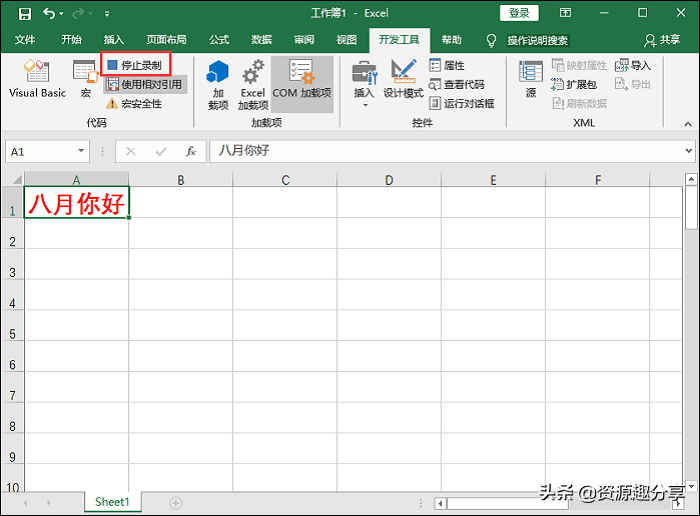Screen dimensions: 700x516
Task: Select the Sheet1 worksheet tab
Action: coord(112,501)
